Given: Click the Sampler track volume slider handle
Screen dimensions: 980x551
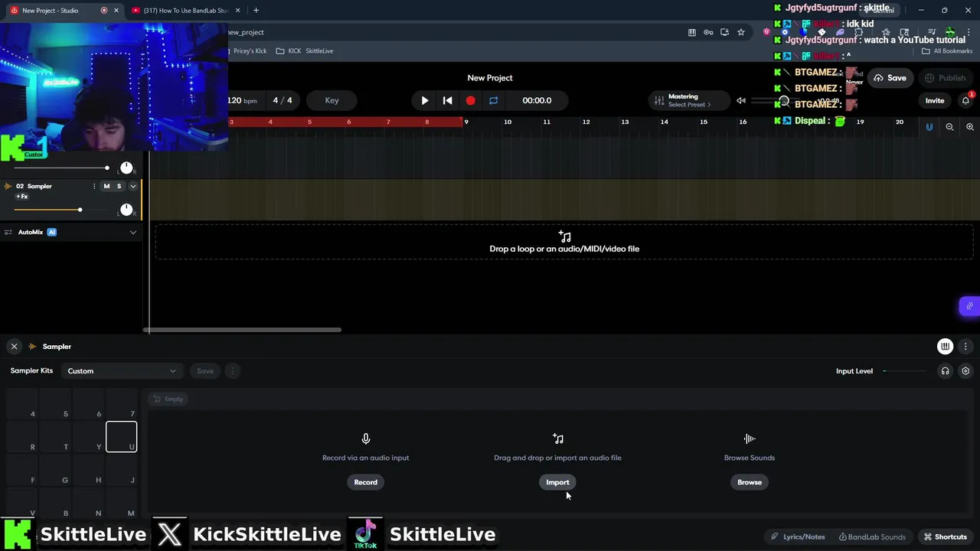Looking at the screenshot, I should pyautogui.click(x=80, y=210).
